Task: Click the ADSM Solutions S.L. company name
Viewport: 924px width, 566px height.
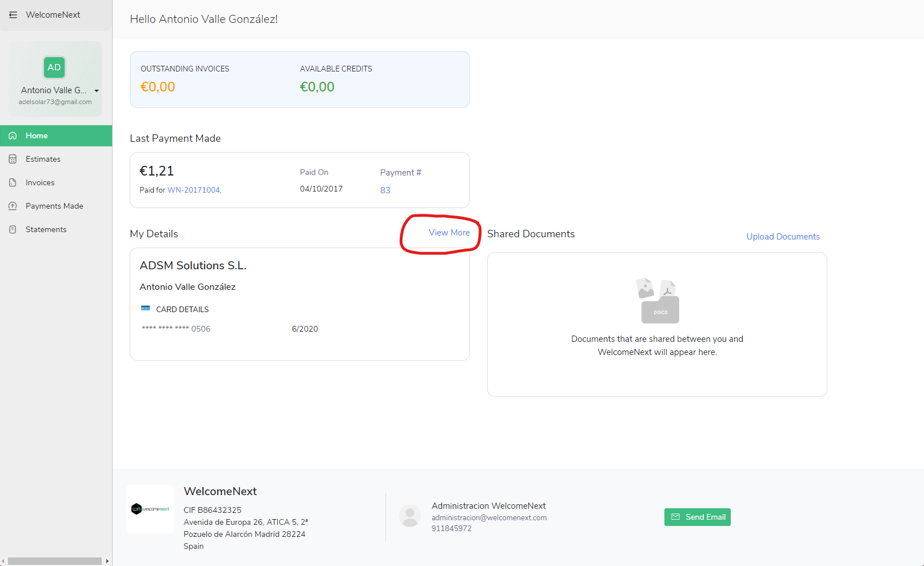Action: point(193,265)
